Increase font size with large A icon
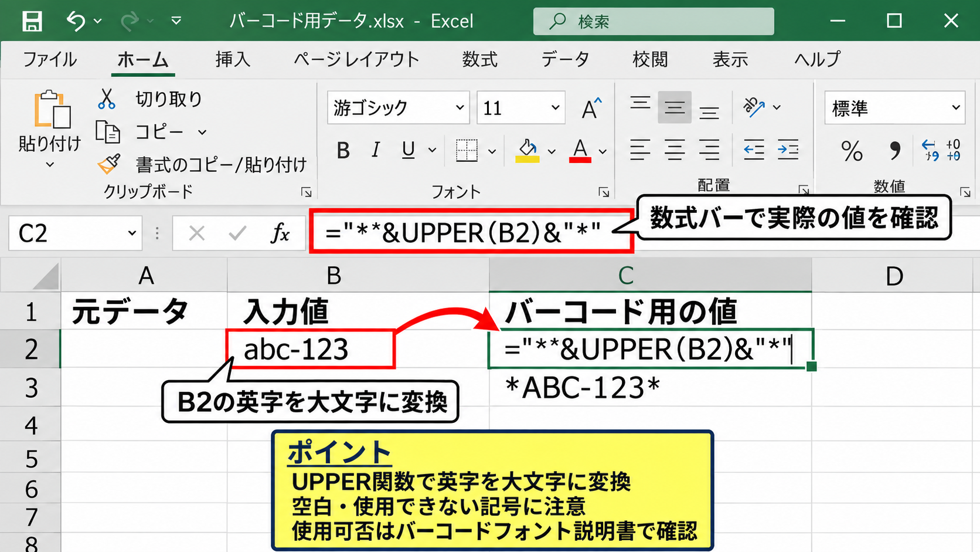Image resolution: width=980 pixels, height=552 pixels. pos(591,108)
